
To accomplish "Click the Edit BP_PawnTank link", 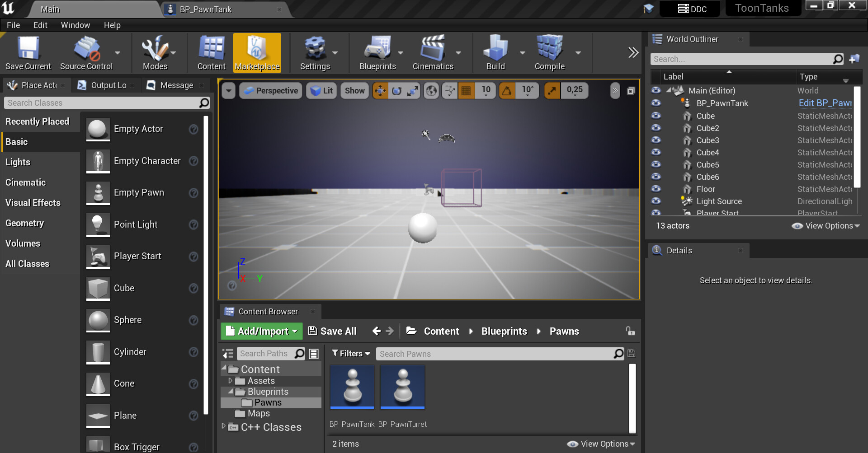I will pyautogui.click(x=825, y=103).
